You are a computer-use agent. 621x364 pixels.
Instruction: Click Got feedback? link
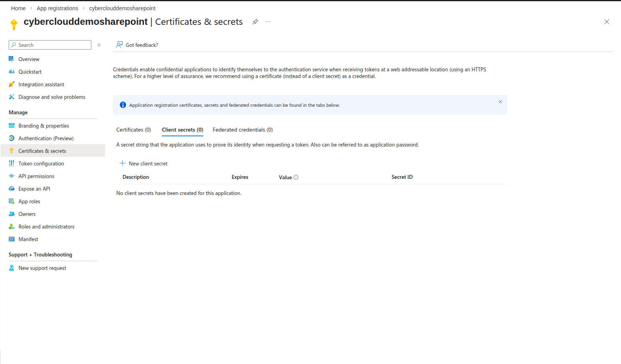[142, 45]
